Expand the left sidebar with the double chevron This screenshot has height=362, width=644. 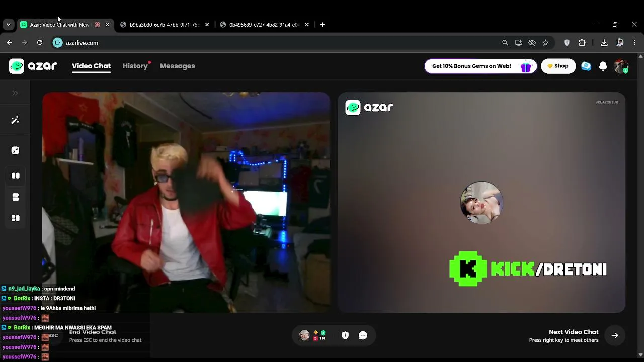[x=15, y=93]
